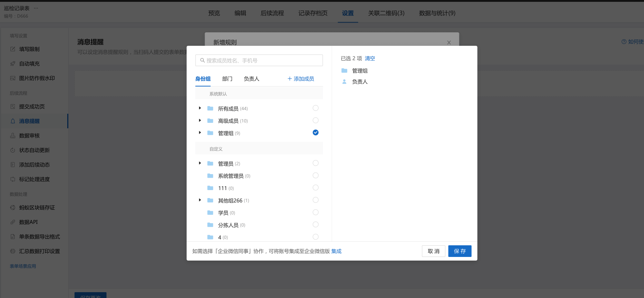The height and width of the screenshot is (298, 644).
Task: Click the 汇总数据打印设置 printer icon
Action: pos(13,251)
